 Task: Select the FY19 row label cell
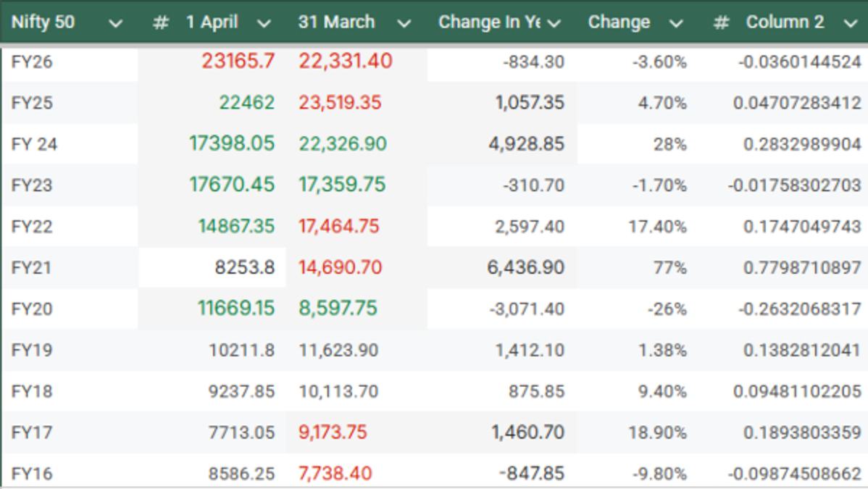[x=70, y=350]
